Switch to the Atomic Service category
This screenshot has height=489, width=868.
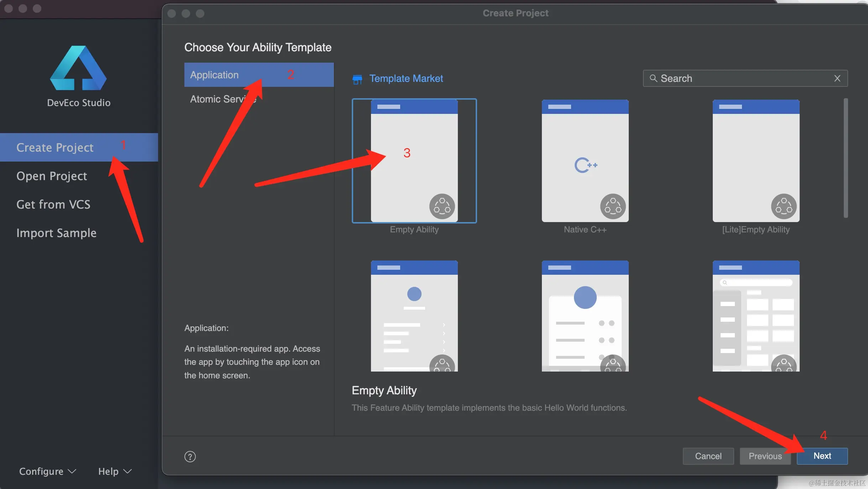[x=217, y=99]
